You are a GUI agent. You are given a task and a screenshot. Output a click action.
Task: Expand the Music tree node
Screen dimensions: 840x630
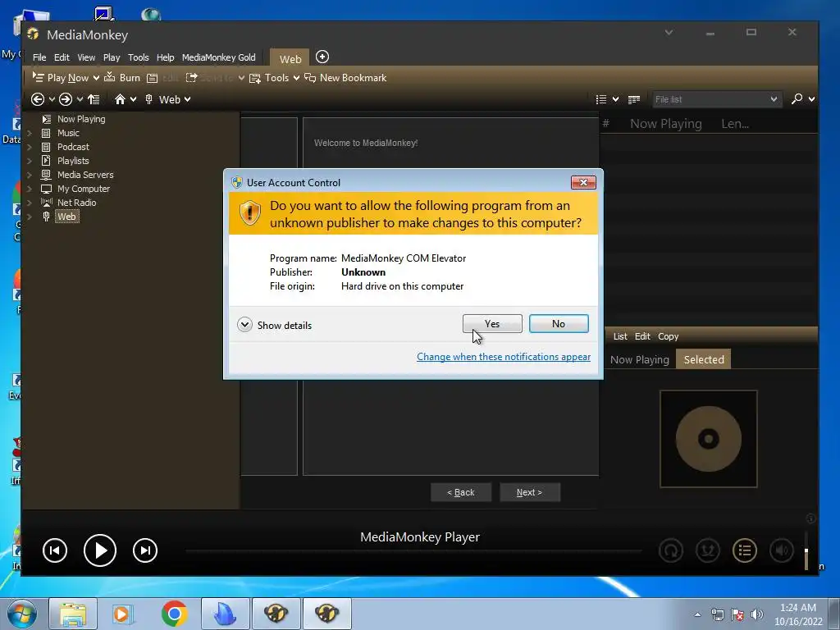click(30, 133)
